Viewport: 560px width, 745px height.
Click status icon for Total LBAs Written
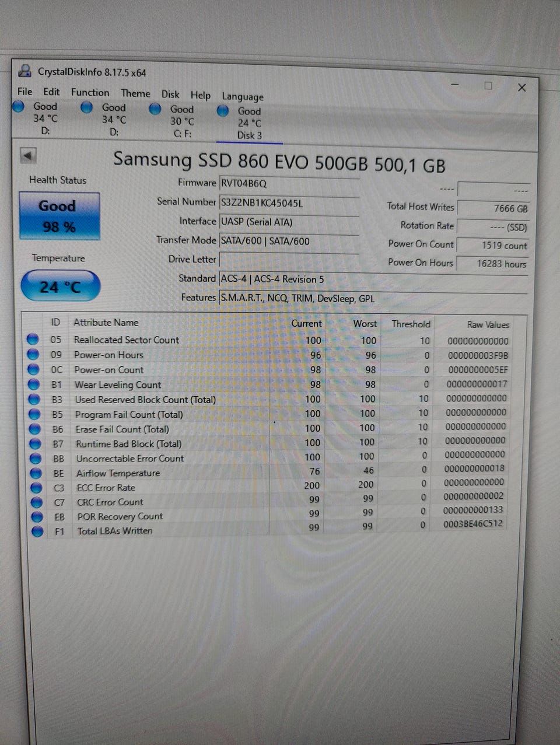pyautogui.click(x=38, y=531)
